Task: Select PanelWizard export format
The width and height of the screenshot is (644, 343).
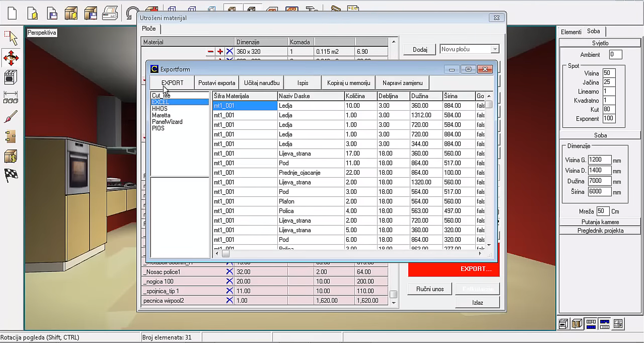Action: 167,122
